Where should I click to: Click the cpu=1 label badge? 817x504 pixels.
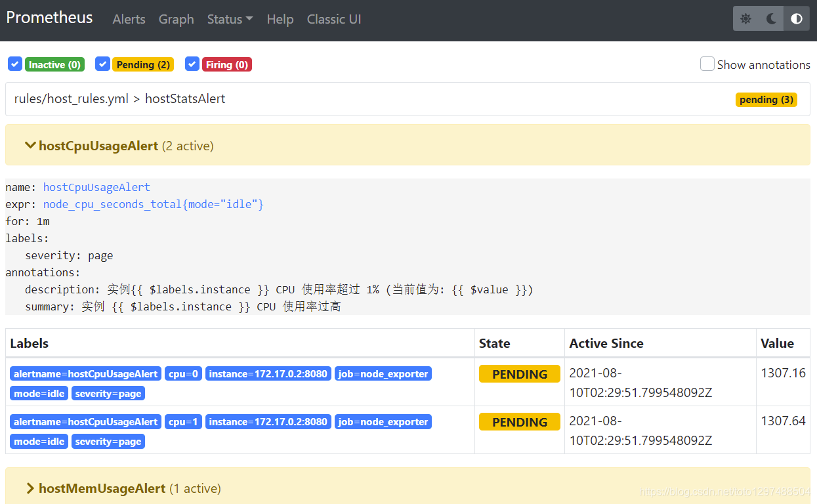pos(183,422)
